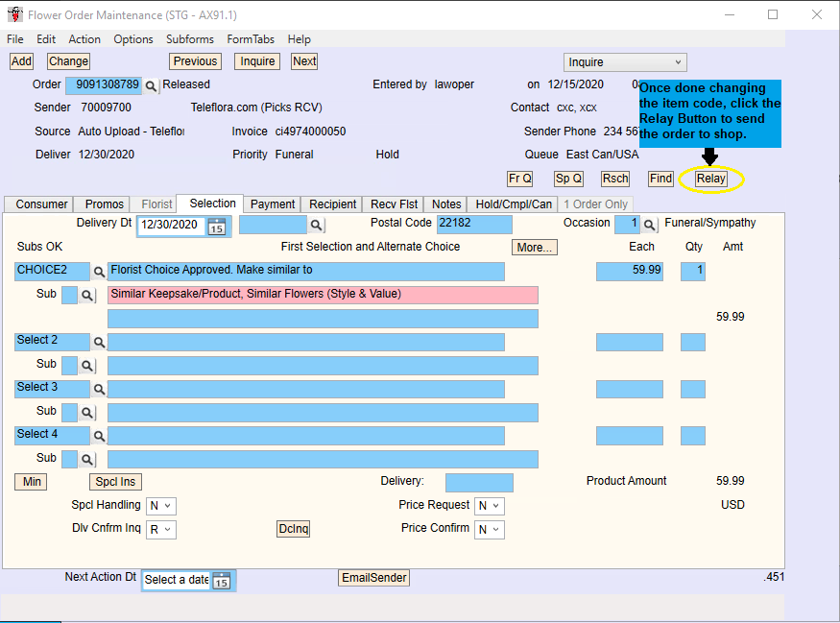
Task: Open the File menu
Action: (15, 39)
